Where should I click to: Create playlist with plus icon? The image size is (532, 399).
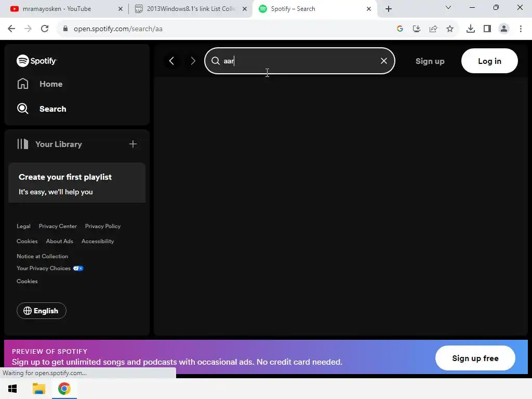click(x=133, y=144)
